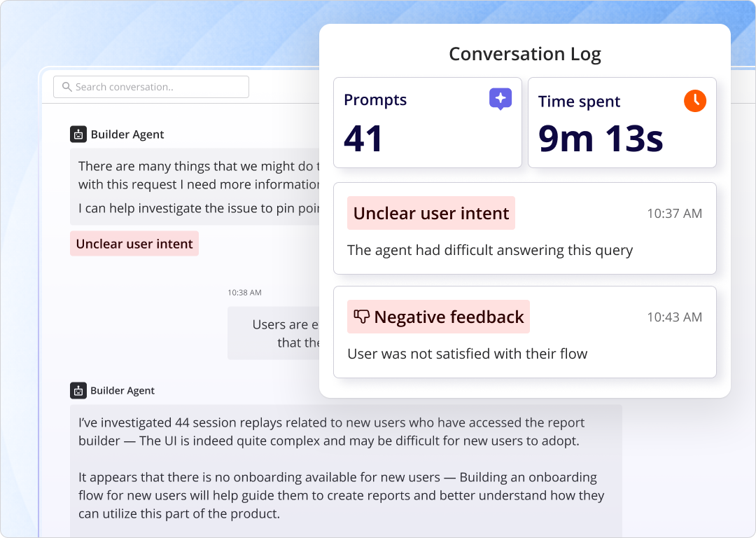Screen dimensions: 756x538
Task: Toggle the Prompts metric card
Action: [x=427, y=123]
